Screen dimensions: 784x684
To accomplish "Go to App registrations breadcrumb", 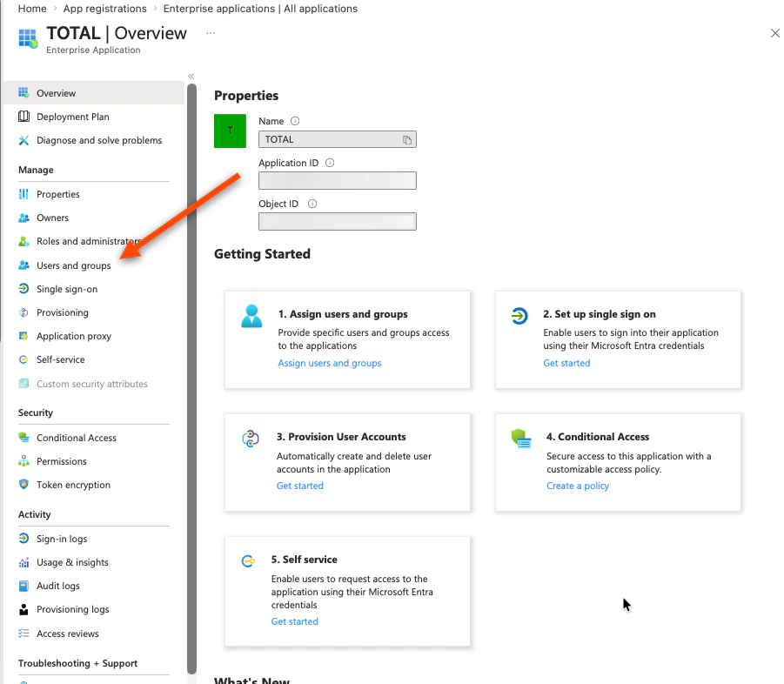I will pos(105,9).
